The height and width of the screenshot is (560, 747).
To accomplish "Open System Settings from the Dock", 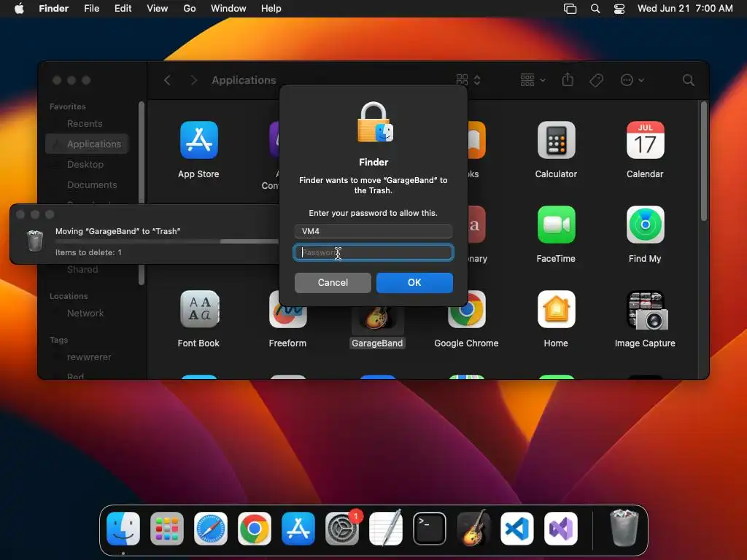I will 342,529.
